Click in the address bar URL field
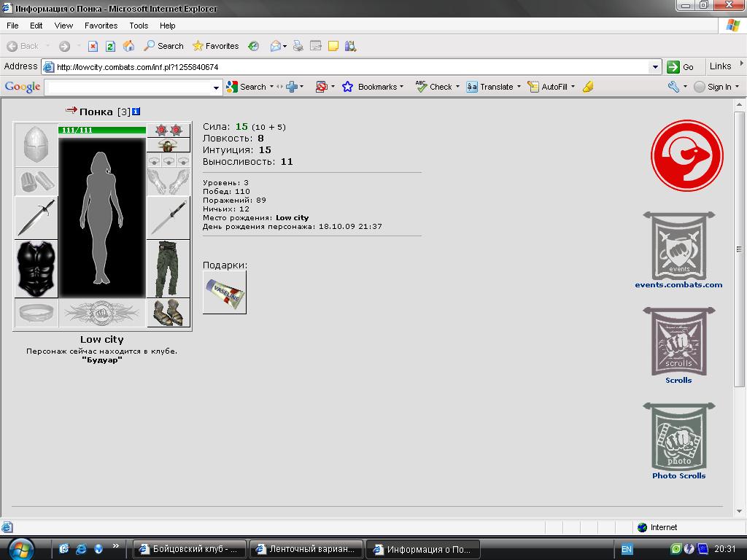 (x=352, y=67)
